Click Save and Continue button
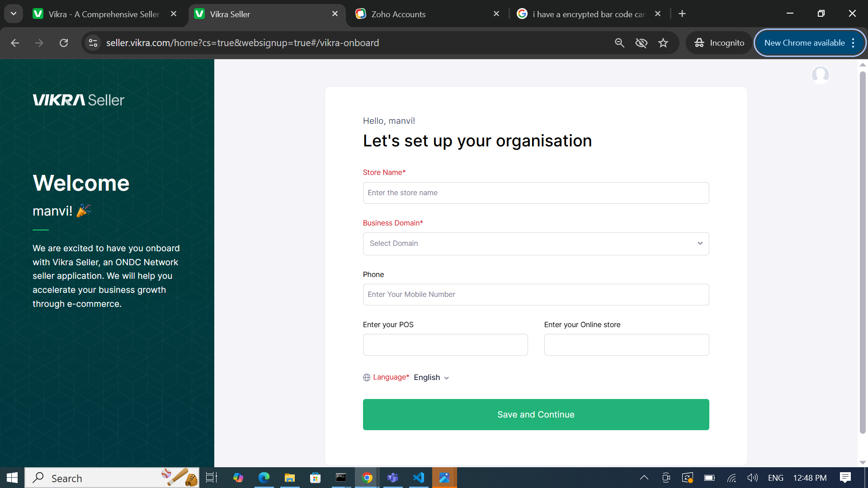 536,414
